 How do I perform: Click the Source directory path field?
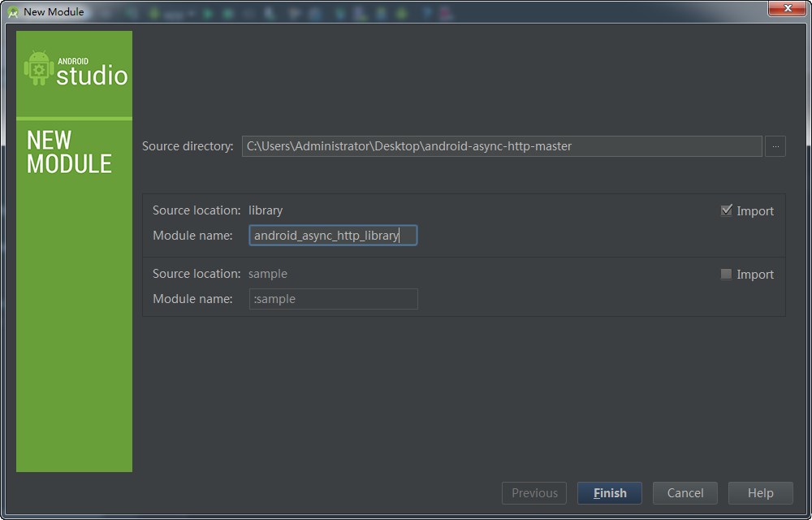pyautogui.click(x=501, y=146)
